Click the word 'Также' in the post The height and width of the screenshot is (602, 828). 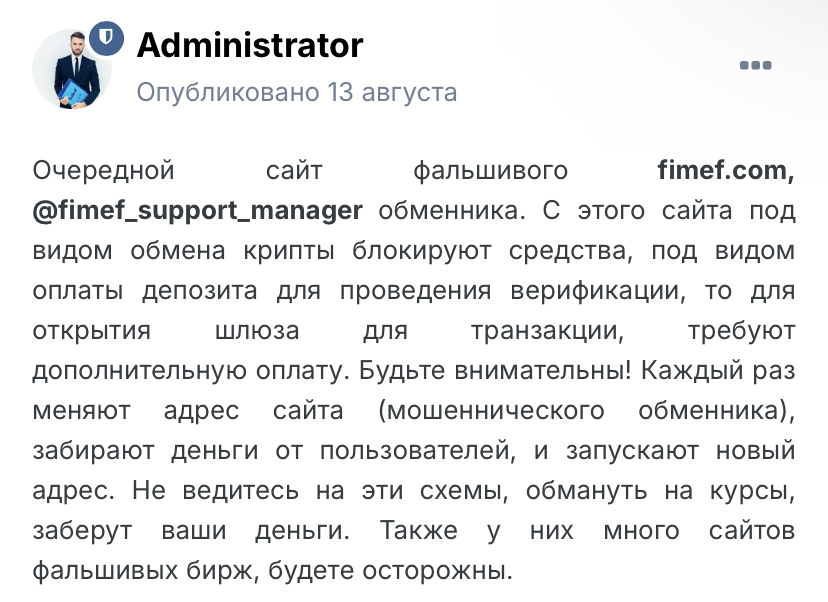tap(419, 531)
